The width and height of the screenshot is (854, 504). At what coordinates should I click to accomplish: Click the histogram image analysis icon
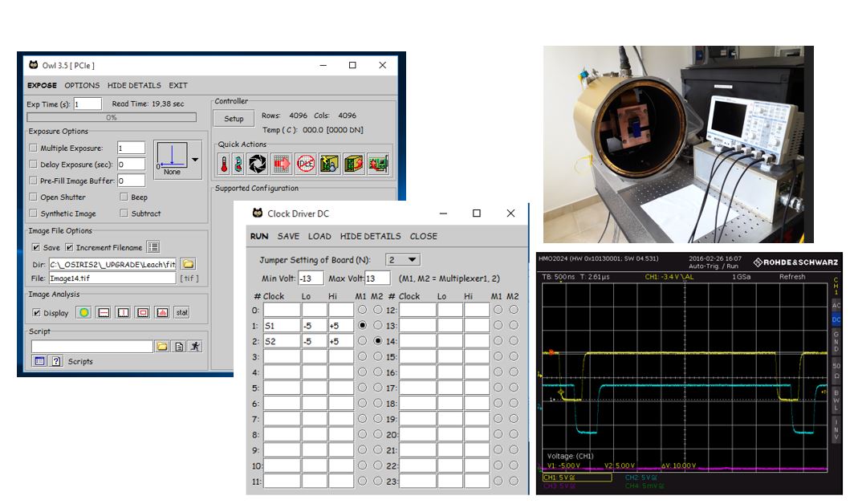[162, 313]
